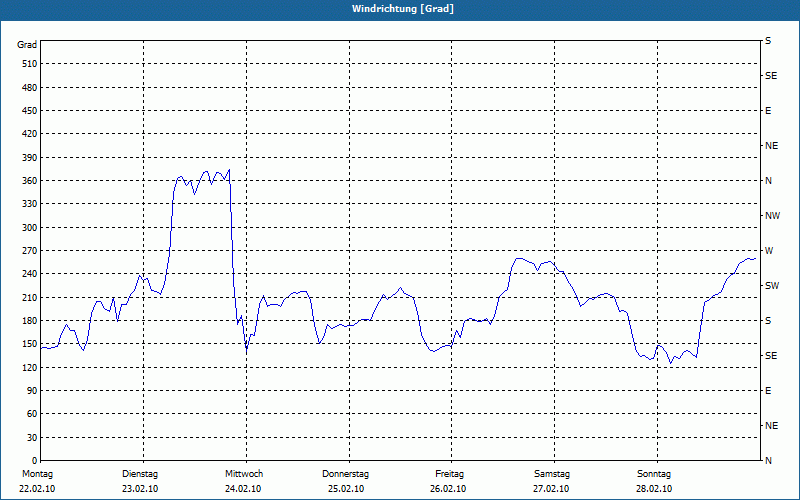Click the date 23.02.10
Viewport: 800px width, 500px height.
coord(140,489)
